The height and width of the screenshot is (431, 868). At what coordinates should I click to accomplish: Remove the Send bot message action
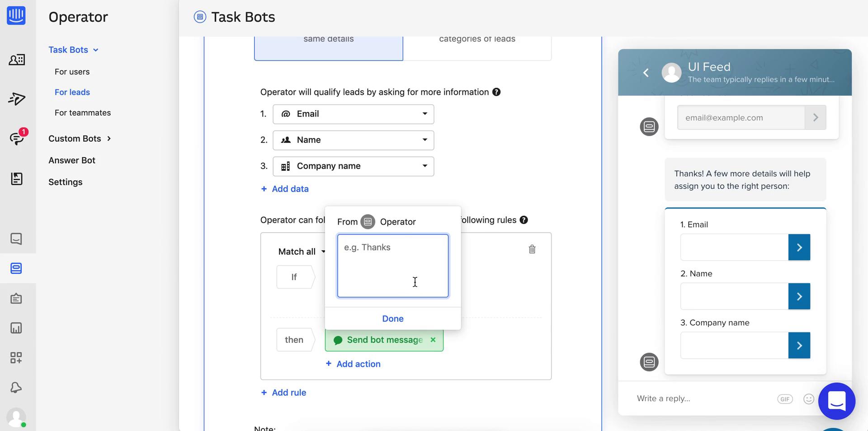point(433,340)
